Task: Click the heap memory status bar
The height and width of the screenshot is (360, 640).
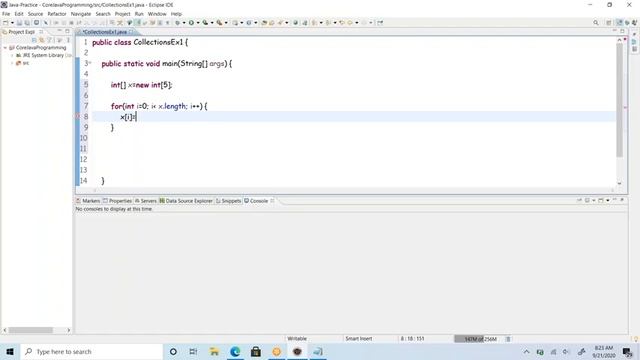Action: click(480, 339)
